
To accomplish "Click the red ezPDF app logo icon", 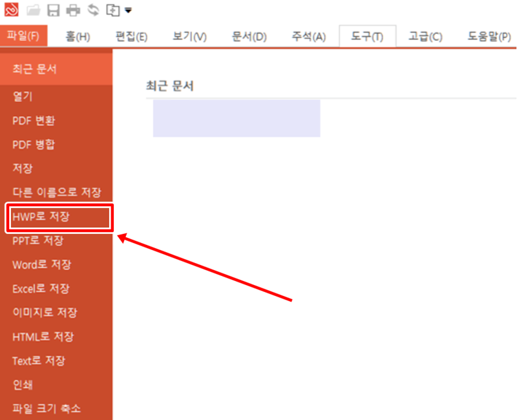I will coord(11,10).
